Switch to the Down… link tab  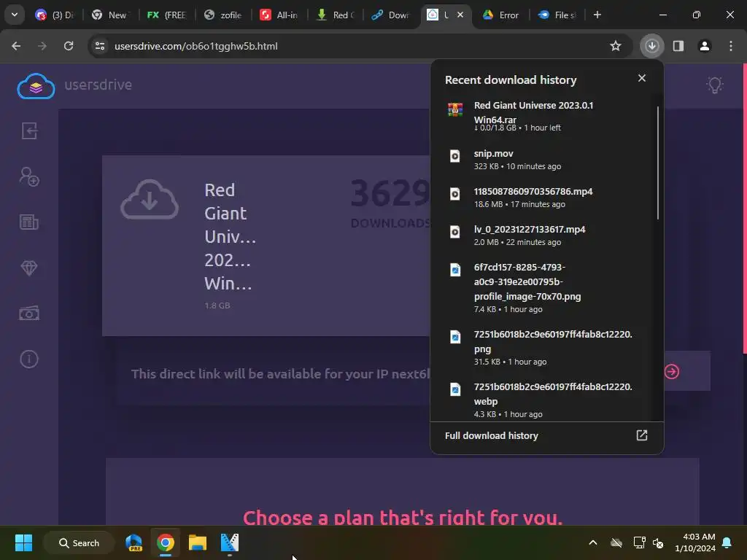click(x=391, y=15)
